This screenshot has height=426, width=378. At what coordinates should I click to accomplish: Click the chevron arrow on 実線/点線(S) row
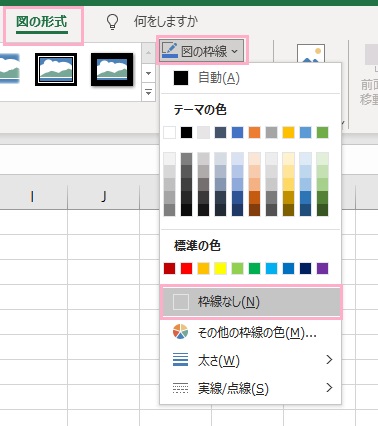(x=329, y=388)
